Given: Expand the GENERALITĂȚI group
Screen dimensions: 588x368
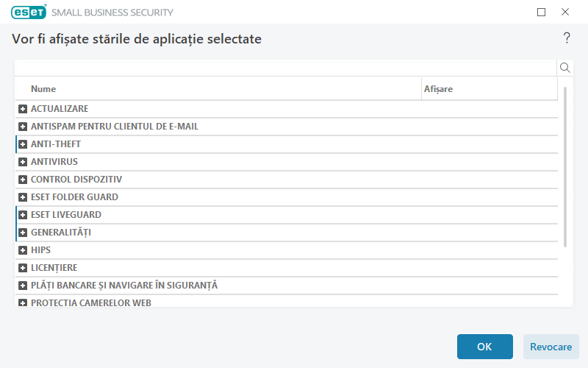Looking at the screenshot, I should [23, 233].
